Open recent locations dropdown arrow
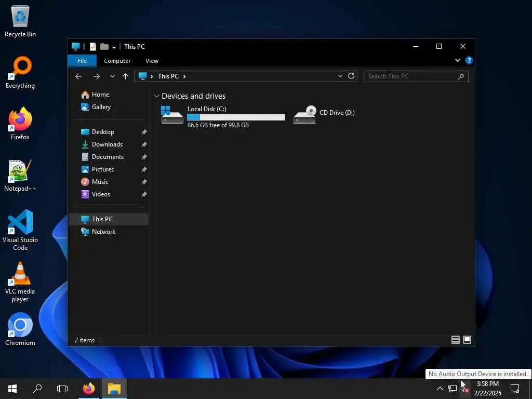Viewport: 532px width, 399px height. click(x=112, y=76)
